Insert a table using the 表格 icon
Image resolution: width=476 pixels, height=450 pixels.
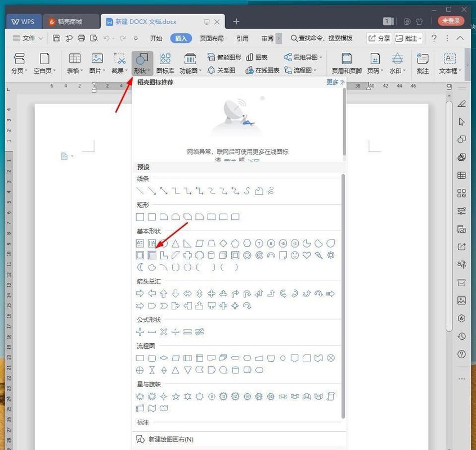[x=75, y=62]
